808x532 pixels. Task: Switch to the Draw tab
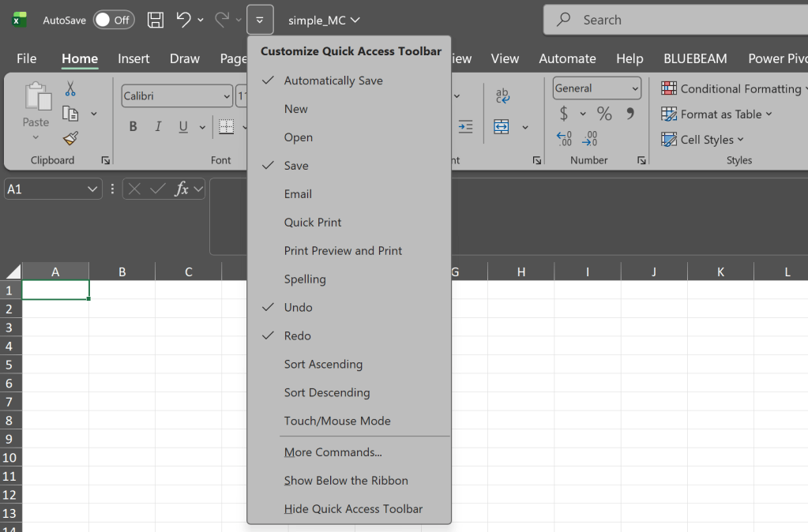click(x=185, y=58)
